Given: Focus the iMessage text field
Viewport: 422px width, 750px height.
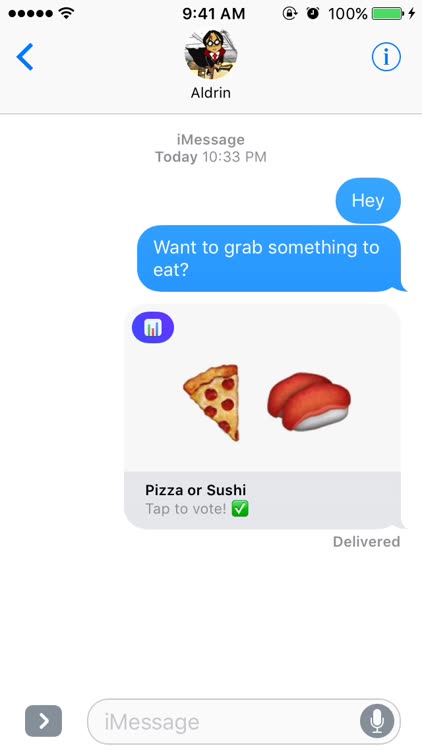Looking at the screenshot, I should coord(244,721).
